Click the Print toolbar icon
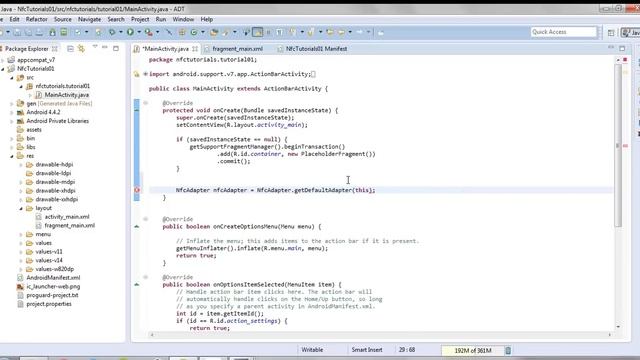640x360 pixels. pos(39,32)
